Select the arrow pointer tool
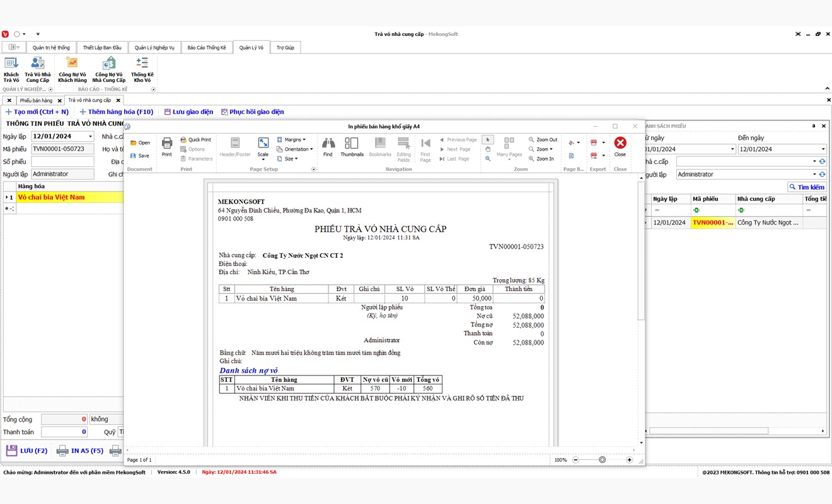 (x=488, y=140)
